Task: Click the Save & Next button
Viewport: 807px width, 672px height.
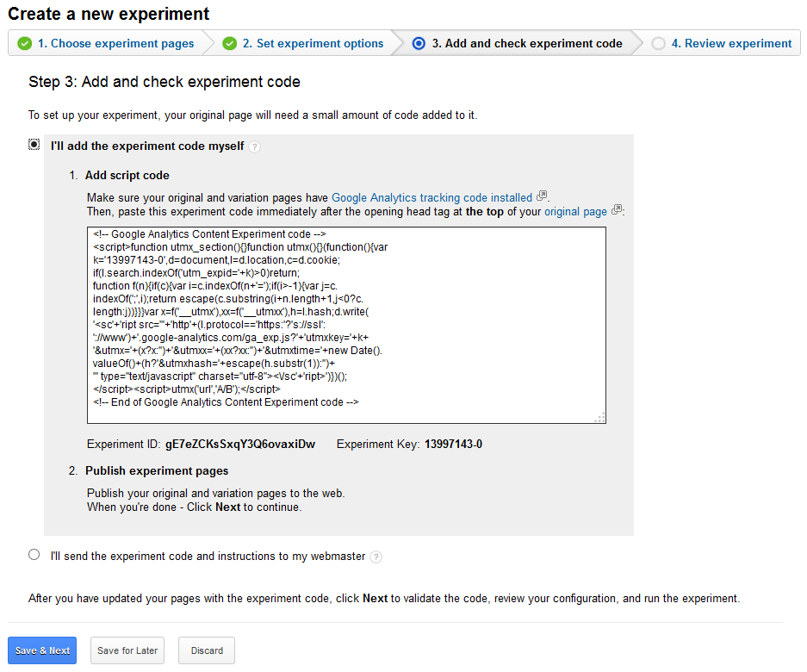Action: 42,650
